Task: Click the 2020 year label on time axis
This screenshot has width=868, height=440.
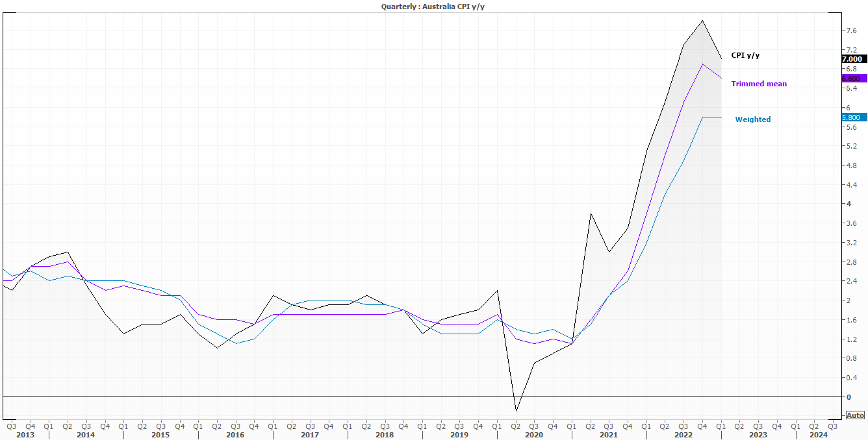Action: point(534,435)
